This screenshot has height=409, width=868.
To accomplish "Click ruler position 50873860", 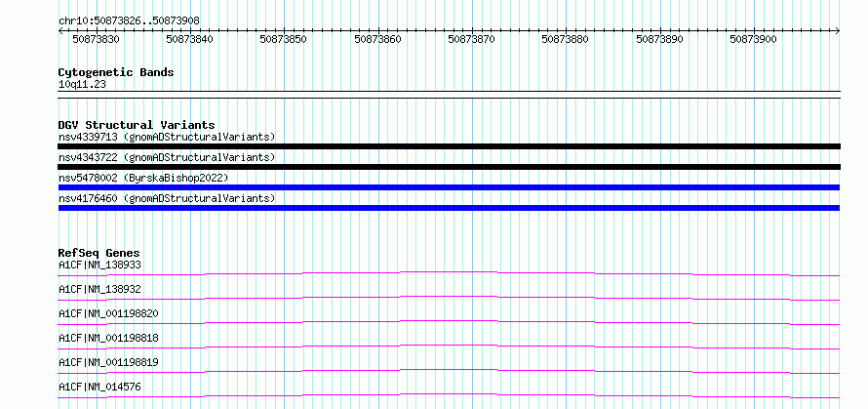I will 377,39.
